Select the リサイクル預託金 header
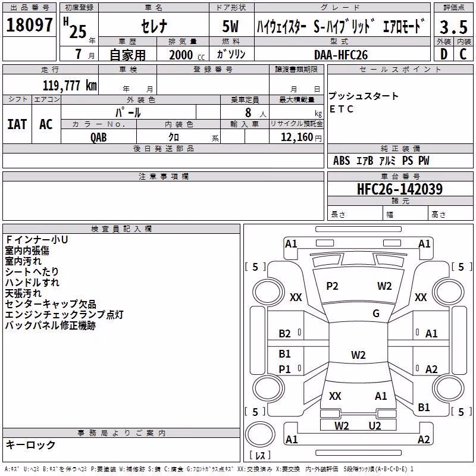This screenshot has width=476, height=476. (296, 124)
